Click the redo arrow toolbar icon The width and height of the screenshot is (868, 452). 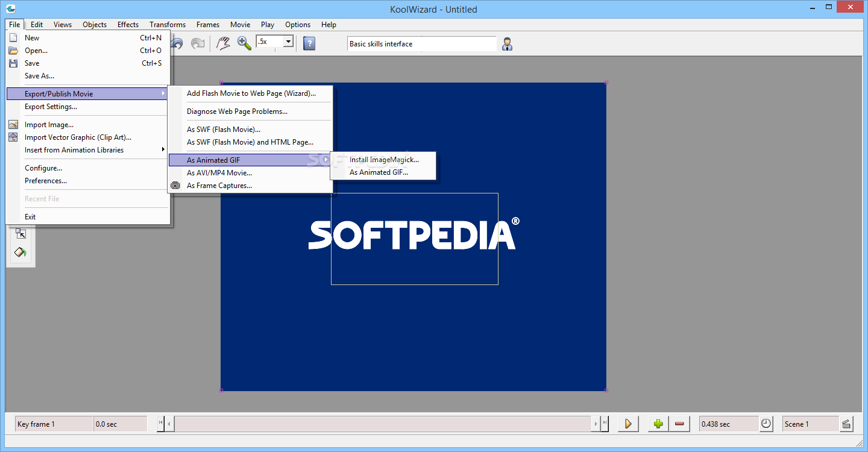click(198, 43)
